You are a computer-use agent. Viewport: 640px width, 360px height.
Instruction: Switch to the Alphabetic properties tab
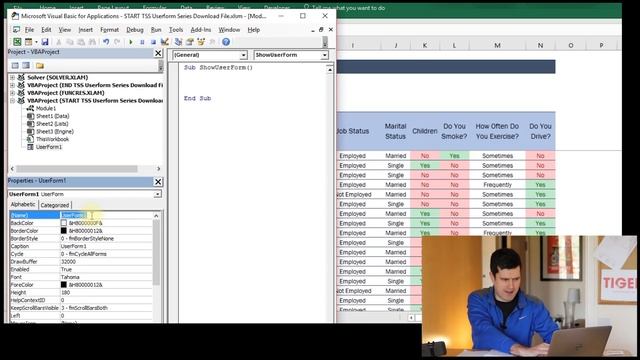[x=23, y=204]
